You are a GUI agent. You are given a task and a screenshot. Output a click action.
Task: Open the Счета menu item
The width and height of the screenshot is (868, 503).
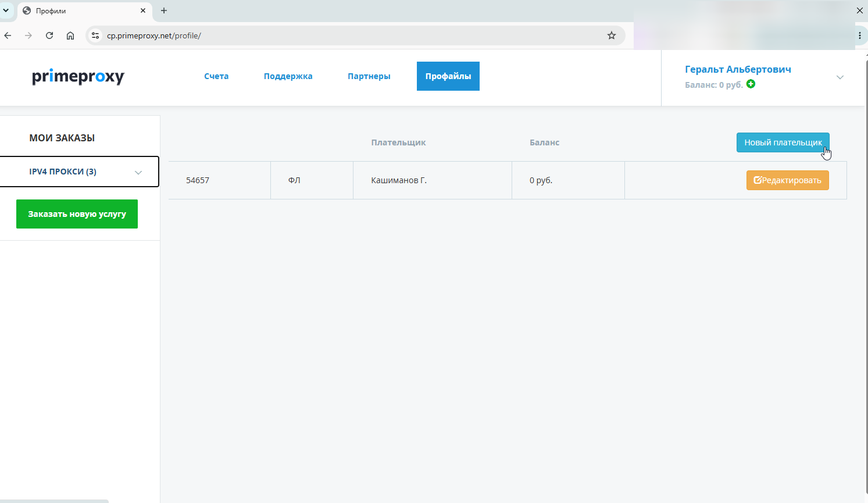(216, 76)
